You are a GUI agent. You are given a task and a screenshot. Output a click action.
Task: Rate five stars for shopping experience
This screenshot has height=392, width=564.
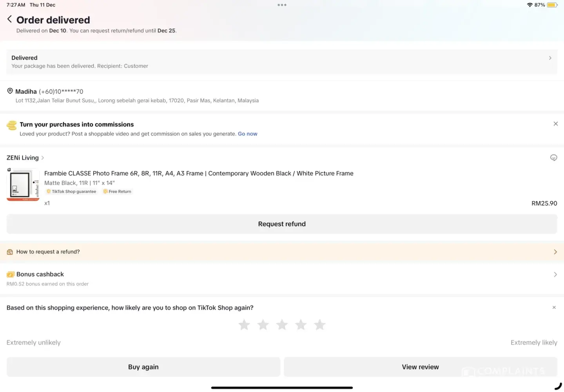tap(319, 325)
